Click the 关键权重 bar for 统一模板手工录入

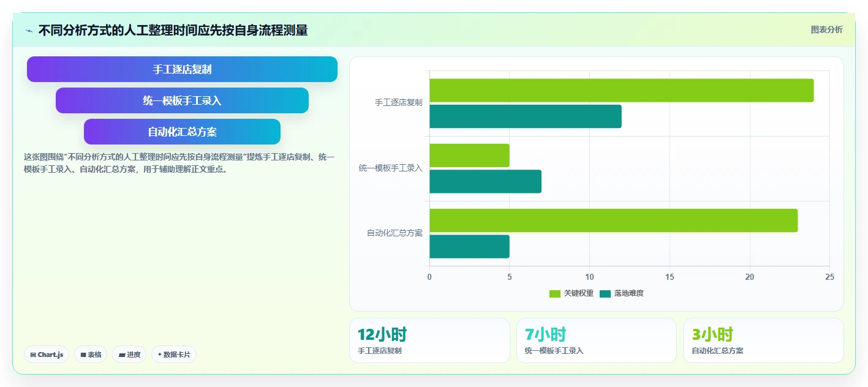pyautogui.click(x=469, y=156)
